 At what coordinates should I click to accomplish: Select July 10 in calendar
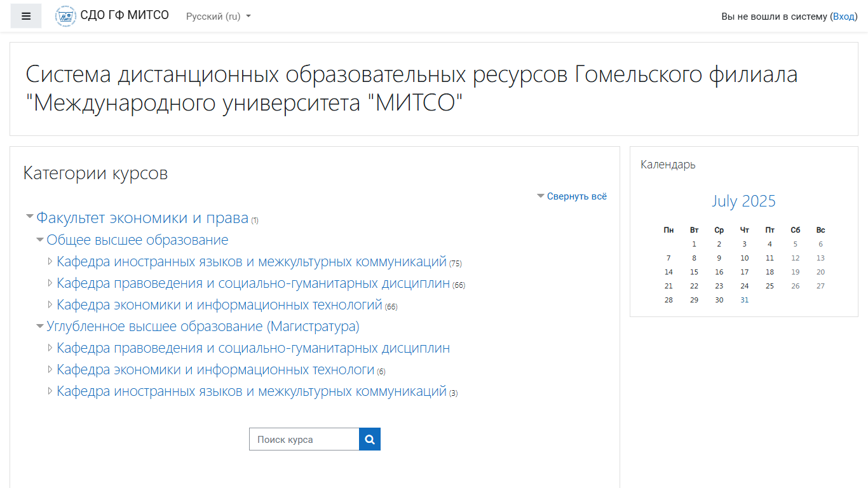tap(744, 258)
